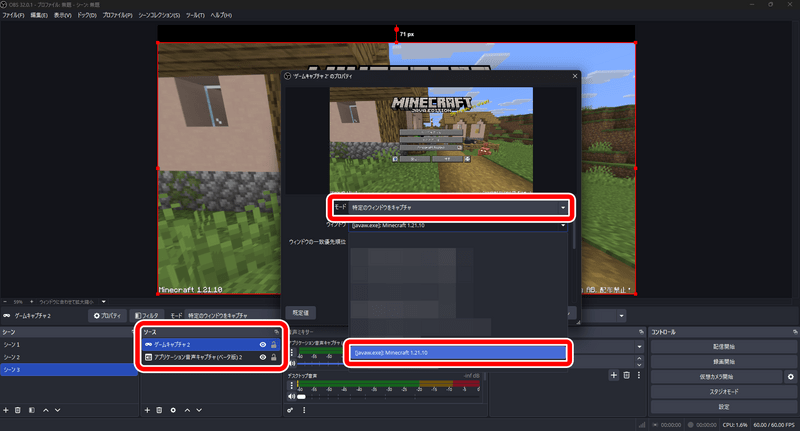Expand source toolbar window dropdown arrow

(x=621, y=316)
